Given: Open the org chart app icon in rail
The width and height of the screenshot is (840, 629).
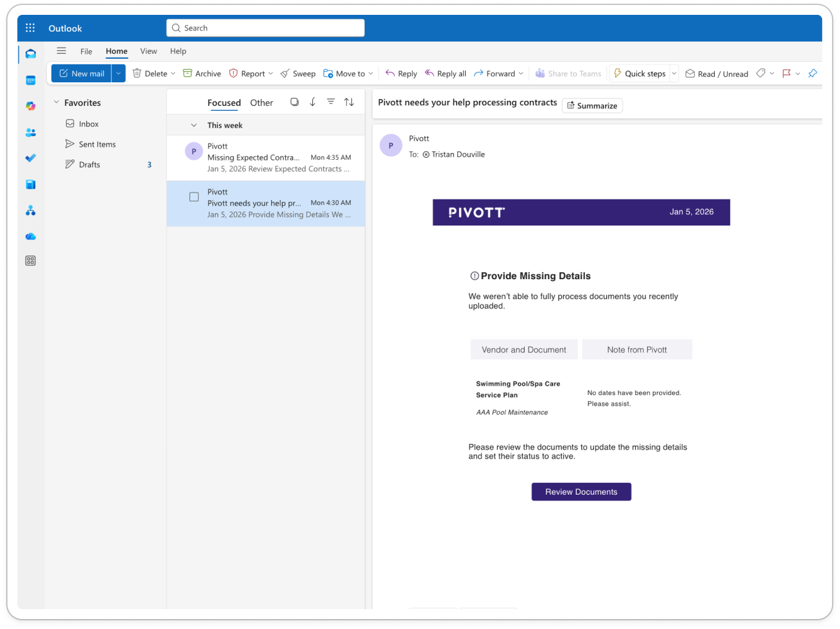Looking at the screenshot, I should 30,211.
